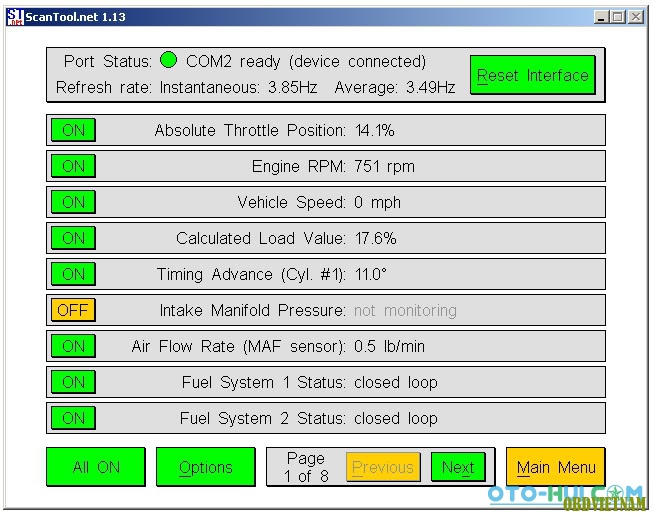This screenshot has height=515, width=653.
Task: Toggle Absolute Throttle Position sensor ON button
Action: 73,130
